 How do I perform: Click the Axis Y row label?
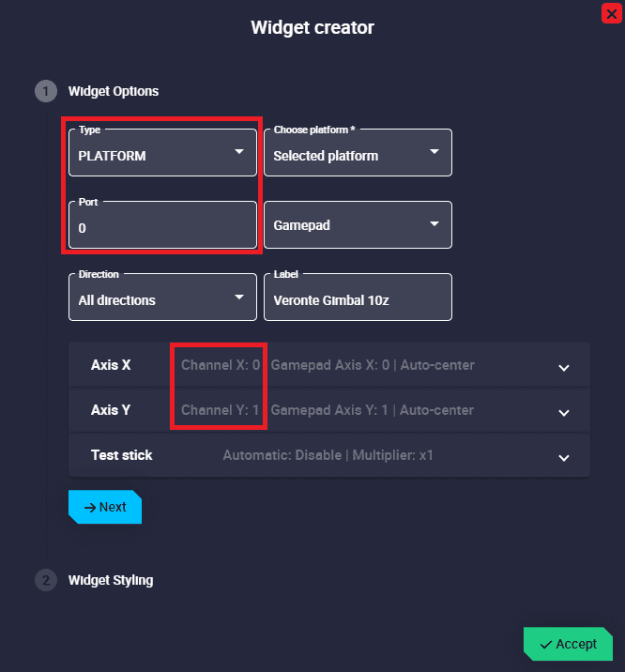click(x=111, y=410)
